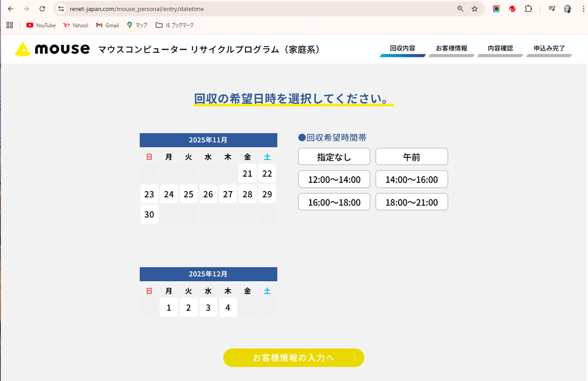The width and height of the screenshot is (588, 381).
Task: Click the mouse logo in header
Action: tap(52, 49)
